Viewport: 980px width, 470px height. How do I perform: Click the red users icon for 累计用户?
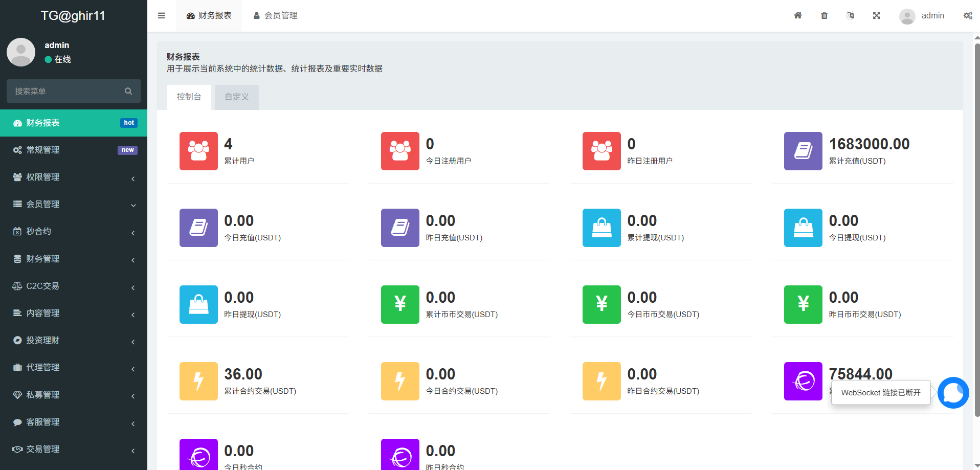click(x=198, y=151)
